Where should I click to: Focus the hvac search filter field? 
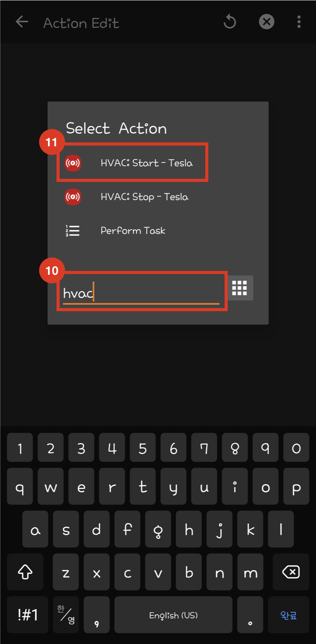pos(141,293)
